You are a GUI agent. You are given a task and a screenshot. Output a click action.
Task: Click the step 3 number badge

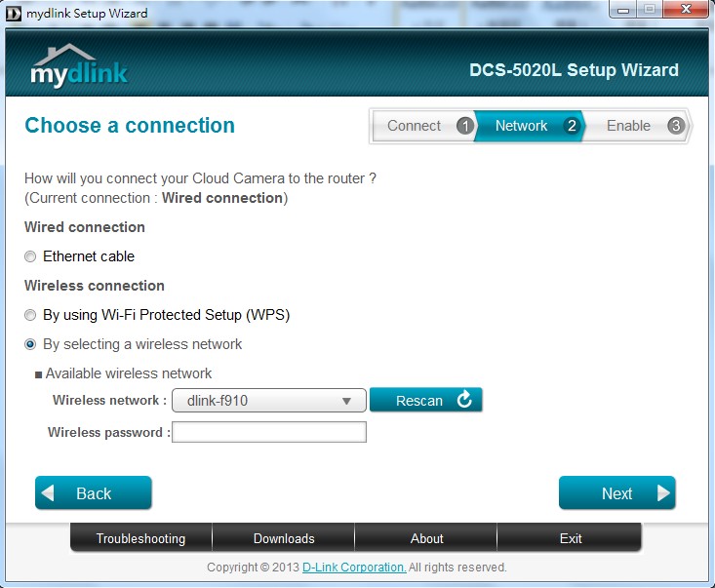pyautogui.click(x=676, y=126)
